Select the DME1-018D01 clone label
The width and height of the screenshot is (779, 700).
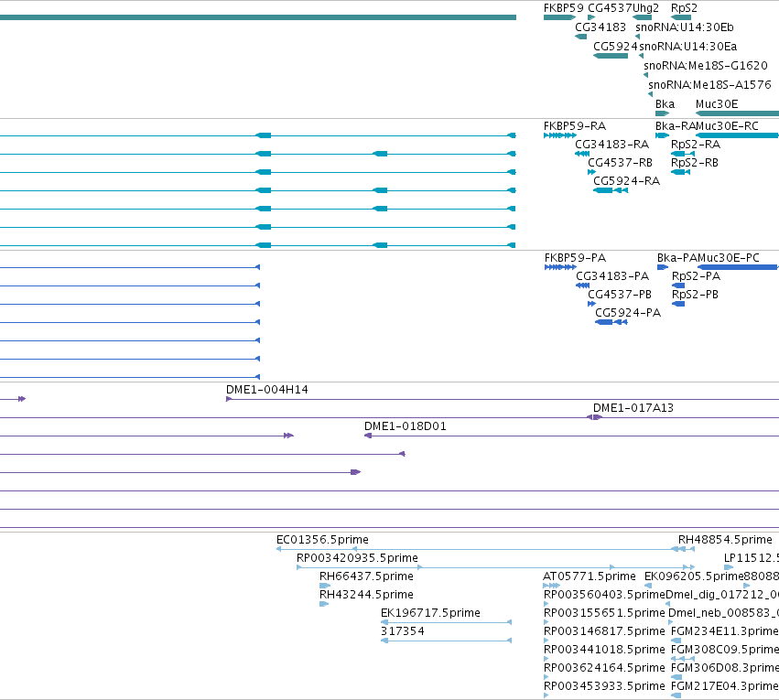[406, 427]
